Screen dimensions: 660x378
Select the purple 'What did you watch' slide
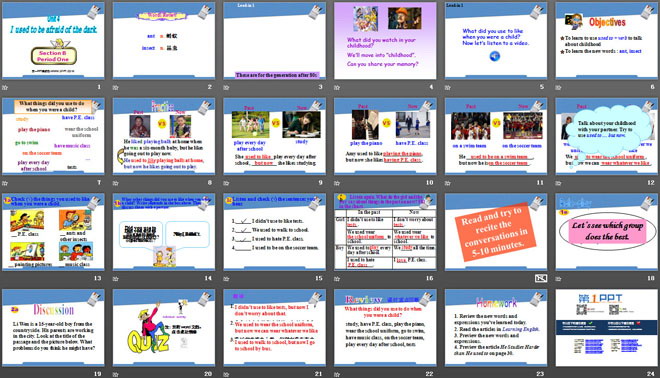[x=385, y=41]
